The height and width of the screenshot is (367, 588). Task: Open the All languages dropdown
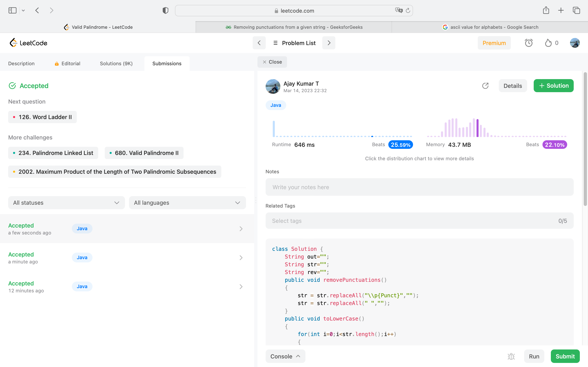187,203
